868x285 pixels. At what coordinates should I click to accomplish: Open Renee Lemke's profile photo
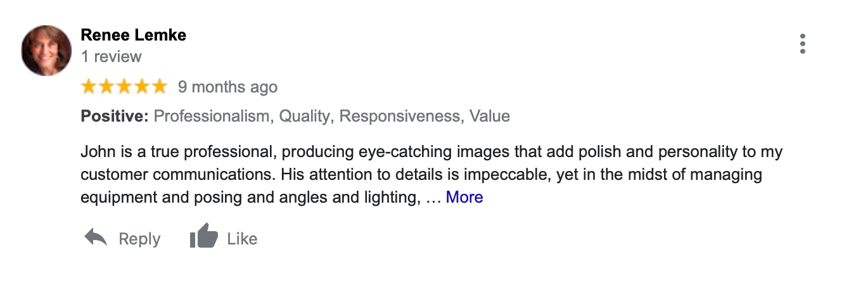pyautogui.click(x=46, y=51)
